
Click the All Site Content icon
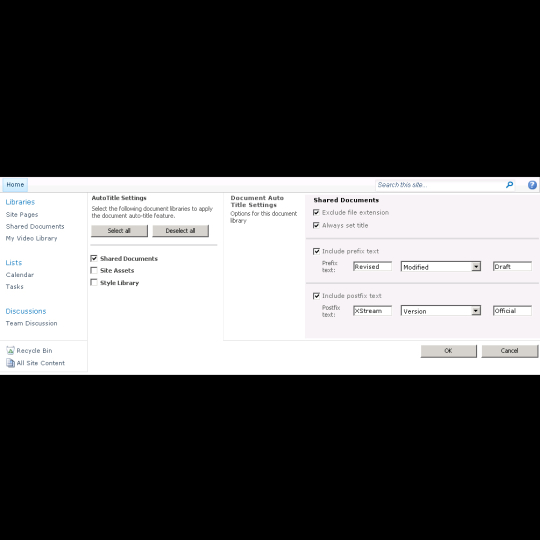click(x=11, y=363)
